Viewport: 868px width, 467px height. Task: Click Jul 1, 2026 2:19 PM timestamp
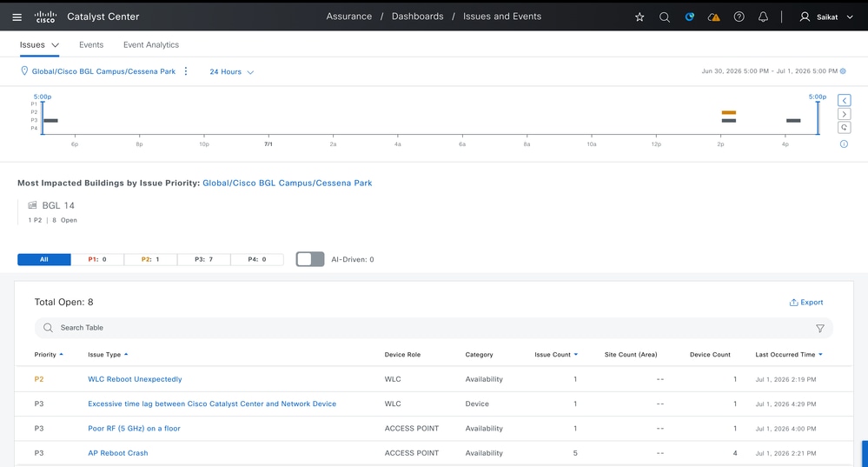tap(785, 379)
